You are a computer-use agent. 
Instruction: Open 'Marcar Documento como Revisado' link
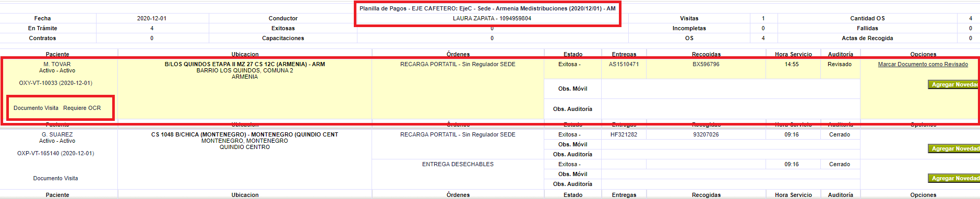point(923,64)
